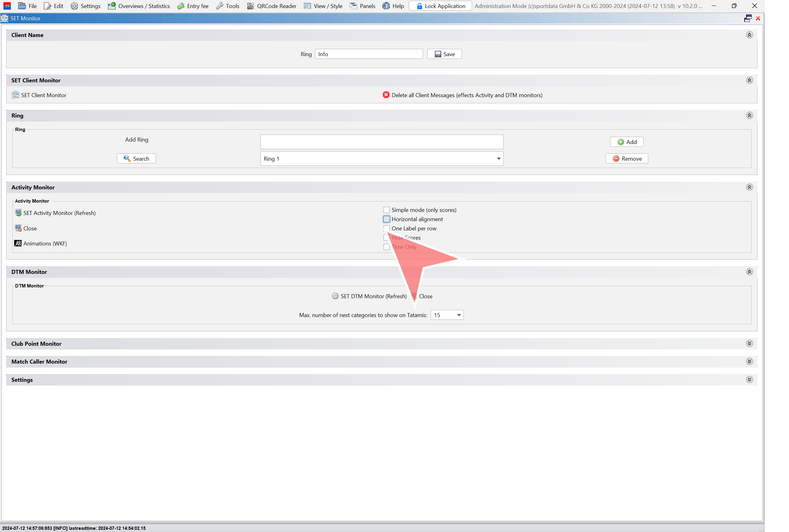Search for rings
Screen dimensions: 789x532
(136, 159)
